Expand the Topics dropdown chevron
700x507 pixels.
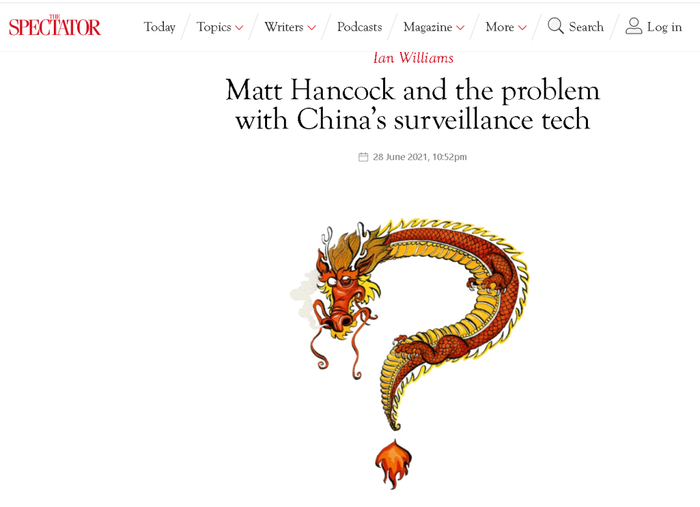click(x=239, y=28)
